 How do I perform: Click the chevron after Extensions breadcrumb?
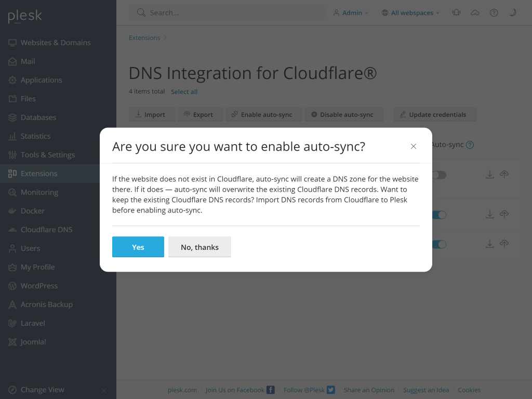[x=165, y=37]
